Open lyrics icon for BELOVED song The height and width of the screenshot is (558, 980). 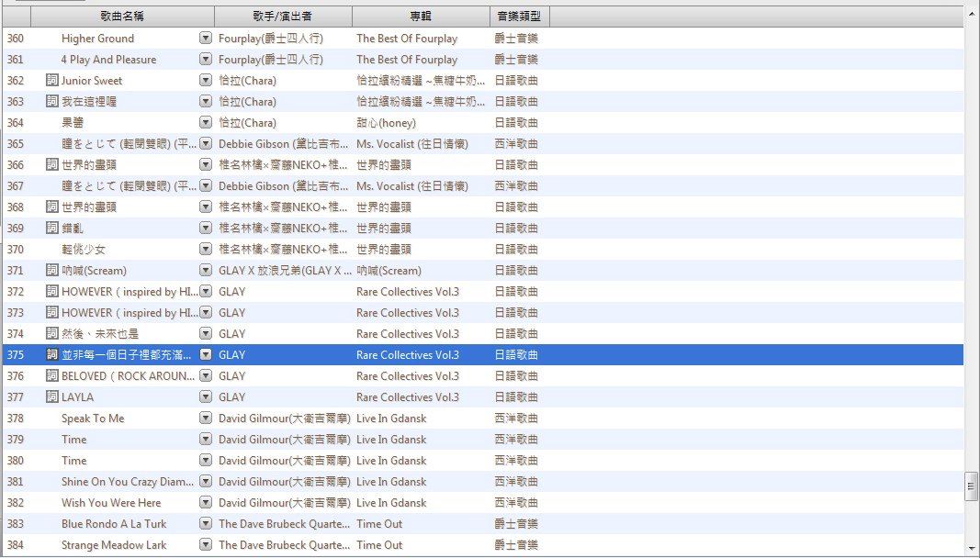(x=52, y=375)
